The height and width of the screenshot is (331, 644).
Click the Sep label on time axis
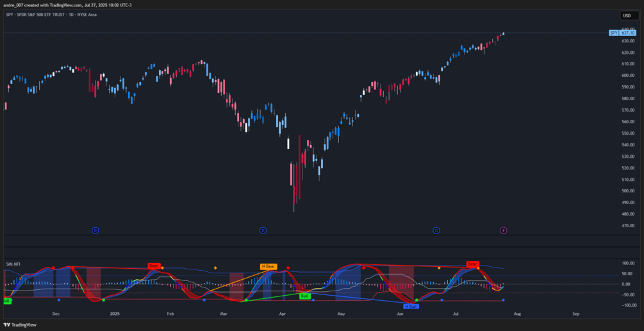(x=576, y=314)
